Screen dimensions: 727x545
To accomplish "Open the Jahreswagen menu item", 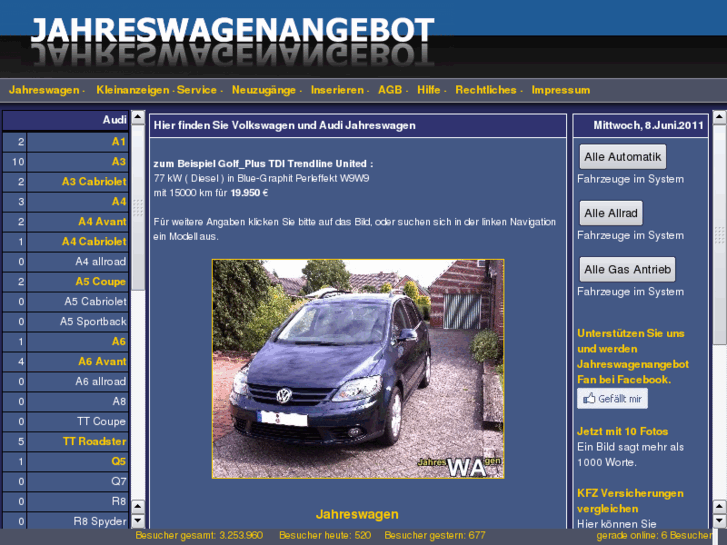I will (x=44, y=90).
